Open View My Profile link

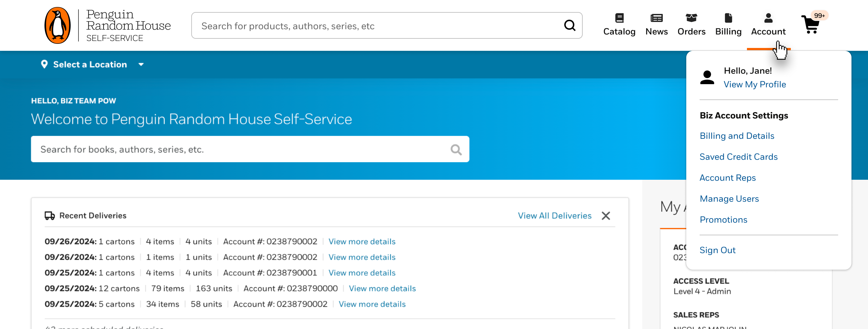[755, 84]
